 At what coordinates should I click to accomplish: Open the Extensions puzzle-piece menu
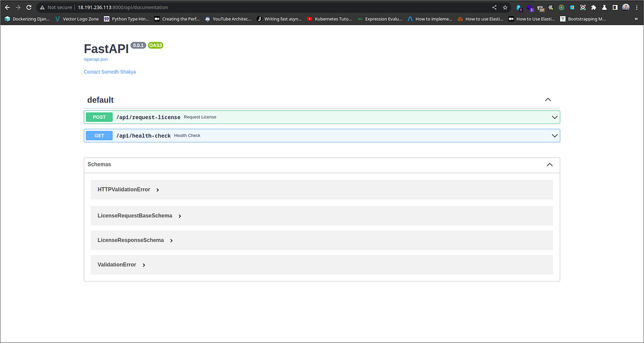(x=594, y=7)
